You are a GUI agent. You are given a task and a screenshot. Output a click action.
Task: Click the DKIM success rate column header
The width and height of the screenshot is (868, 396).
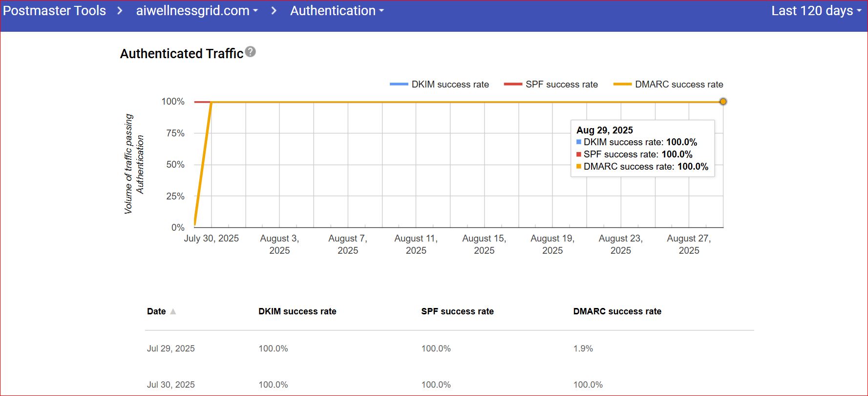point(297,311)
